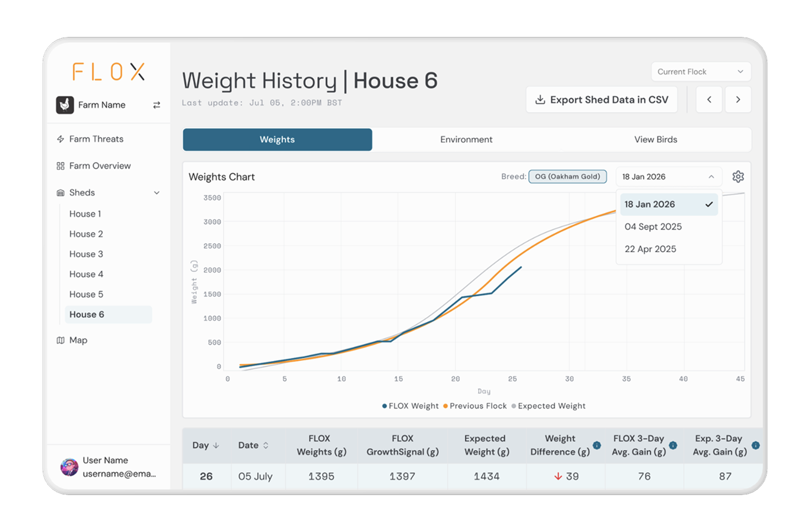Select 04 Sept 2025 from date list
Screen dimensions: 810x532
point(669,226)
